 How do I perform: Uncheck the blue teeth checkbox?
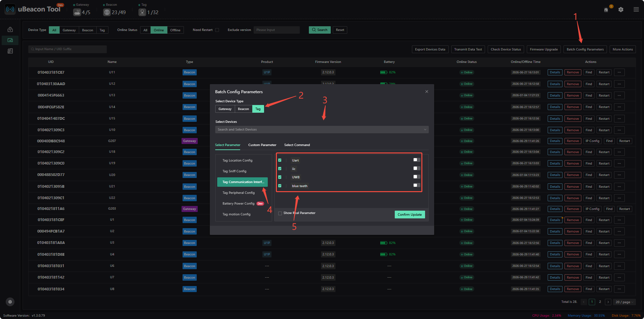tap(280, 186)
